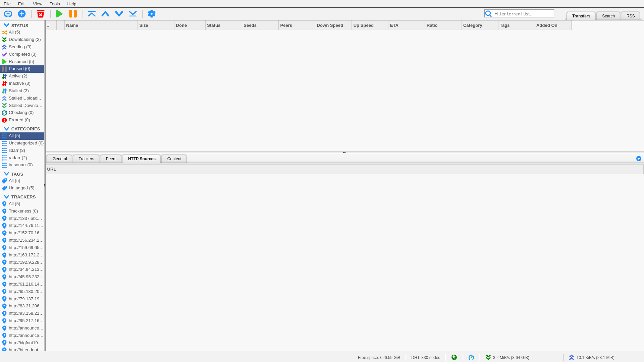Click the Options/Settings gear icon
This screenshot has height=362, width=644.
tap(152, 14)
